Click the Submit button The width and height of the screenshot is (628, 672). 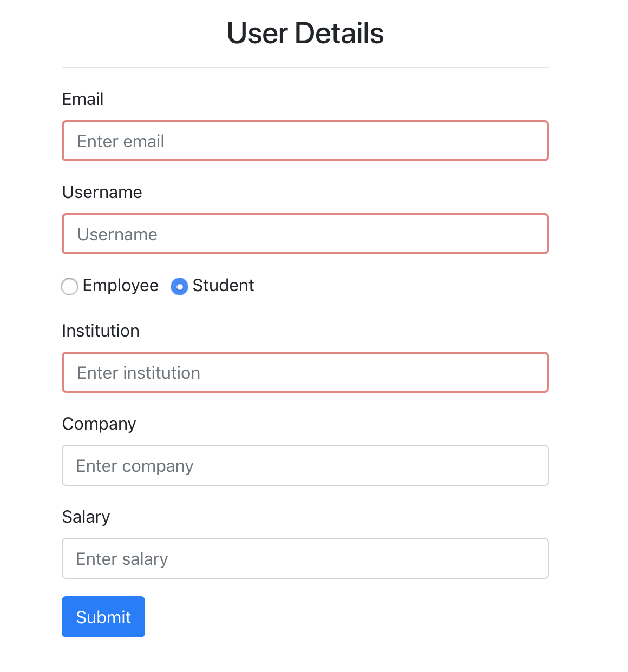[103, 616]
